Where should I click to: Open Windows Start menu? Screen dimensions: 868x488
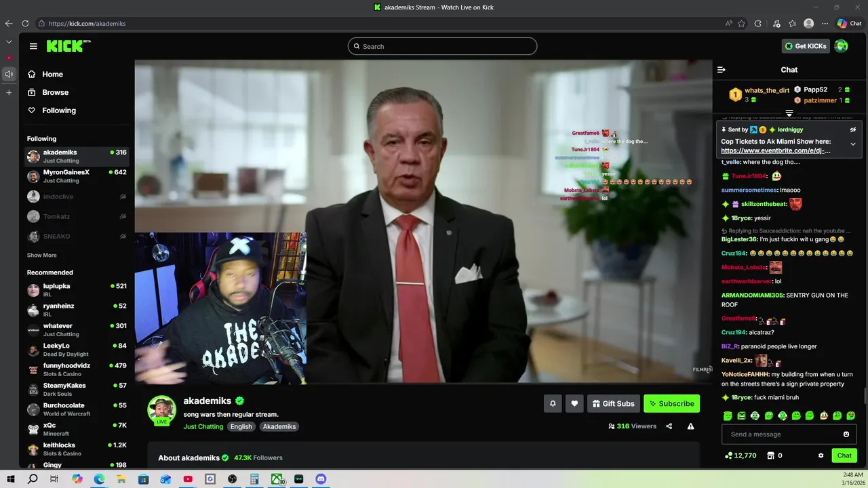tap(11, 479)
